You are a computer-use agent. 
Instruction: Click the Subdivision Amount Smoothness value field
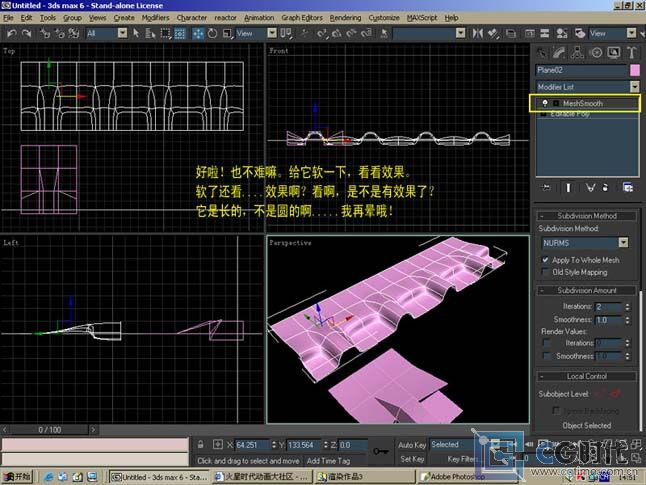click(609, 320)
